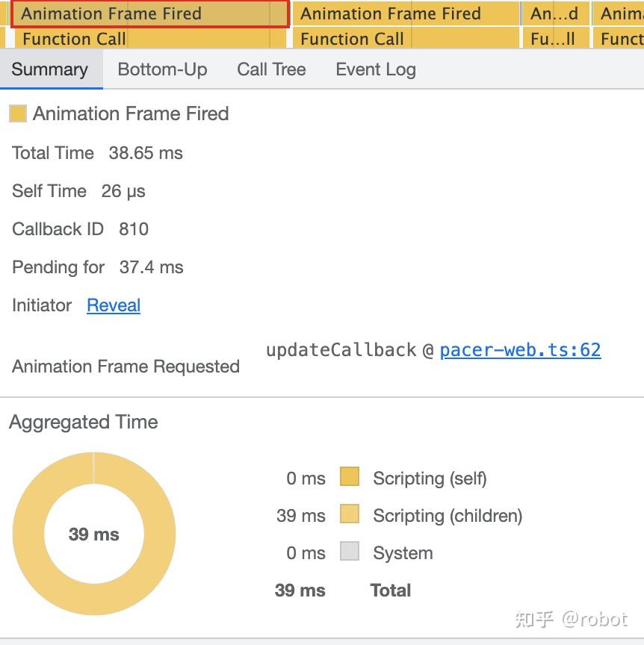Click the '39 ms' donut chart center
This screenshot has width=644, height=645.
point(93,535)
